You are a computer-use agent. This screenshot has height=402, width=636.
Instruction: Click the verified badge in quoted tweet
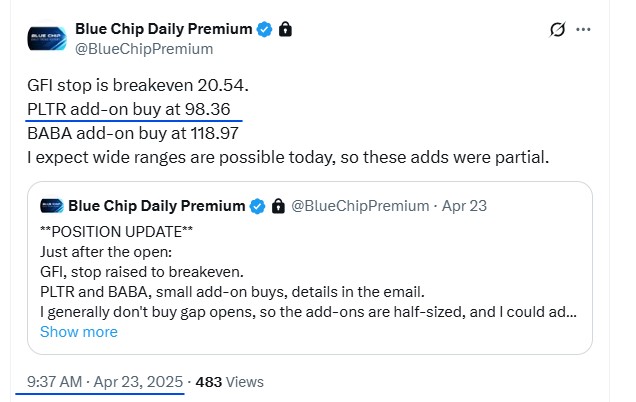coord(257,206)
